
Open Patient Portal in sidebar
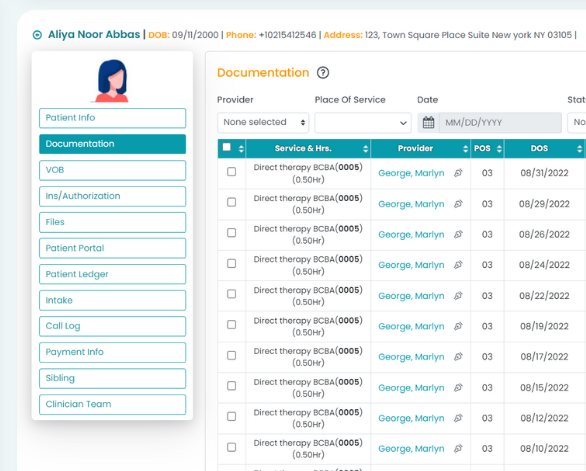[112, 248]
